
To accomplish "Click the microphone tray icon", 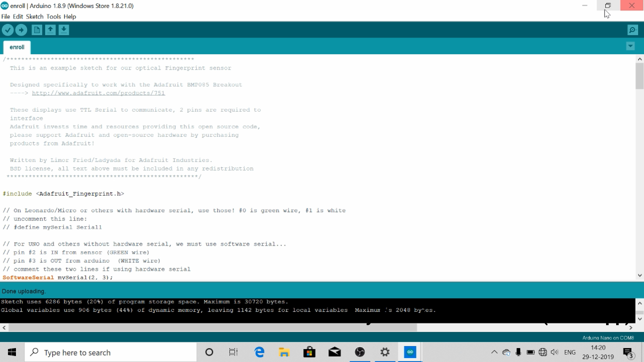I will (519, 352).
